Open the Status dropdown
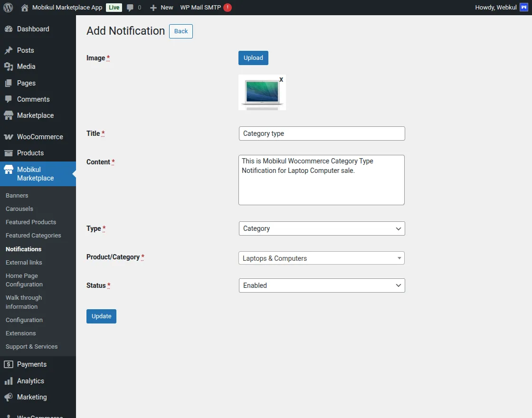Screen dimensions: 532x418 (x=322, y=285)
